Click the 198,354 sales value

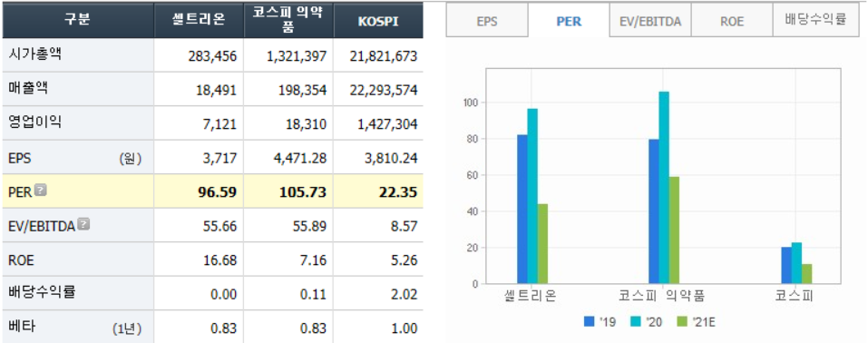[x=302, y=91]
